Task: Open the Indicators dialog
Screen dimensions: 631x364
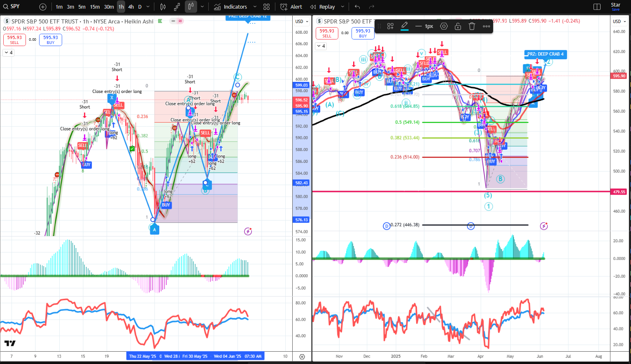Action: [231, 7]
